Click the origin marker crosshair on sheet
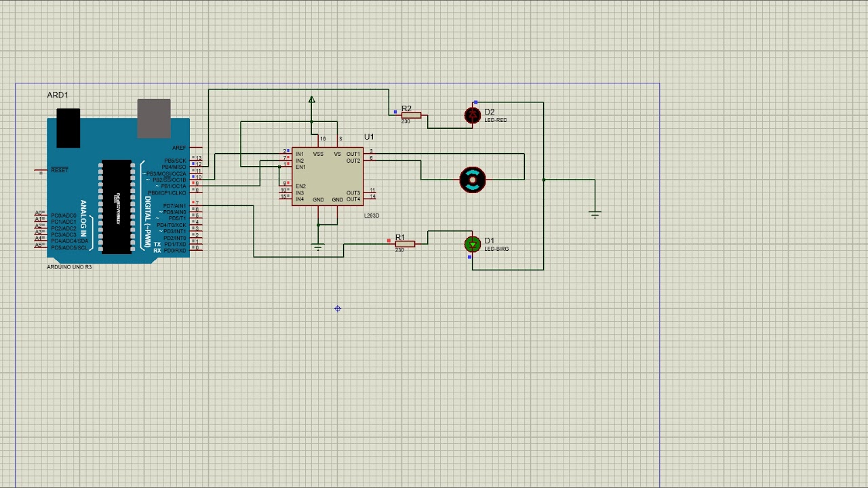 coord(338,308)
